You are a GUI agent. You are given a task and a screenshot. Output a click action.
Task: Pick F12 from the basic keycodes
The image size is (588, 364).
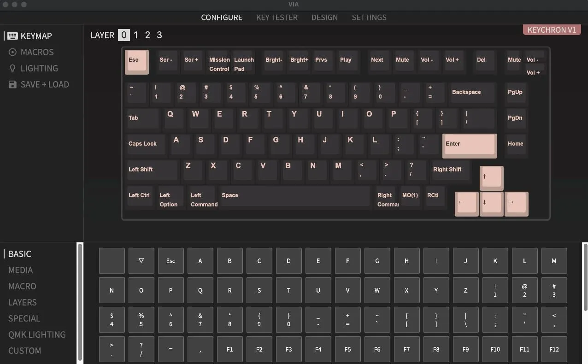pyautogui.click(x=554, y=349)
